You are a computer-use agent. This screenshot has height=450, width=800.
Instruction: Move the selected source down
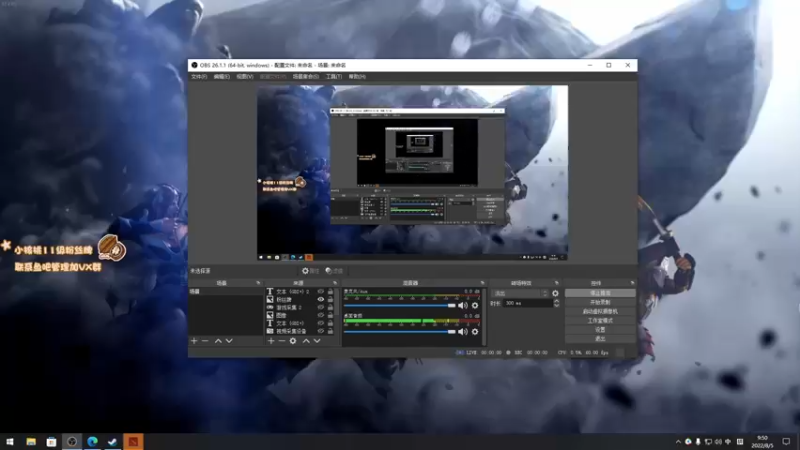point(317,341)
